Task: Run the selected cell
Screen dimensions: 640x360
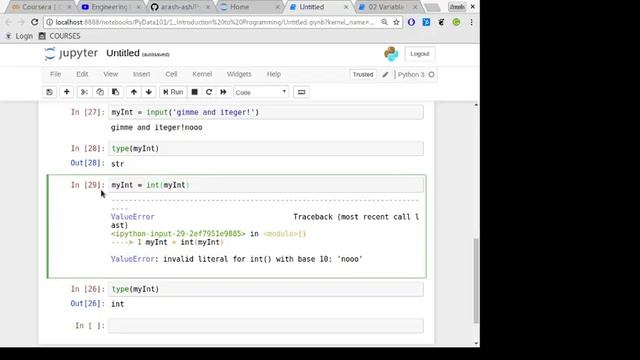Action: click(x=173, y=92)
